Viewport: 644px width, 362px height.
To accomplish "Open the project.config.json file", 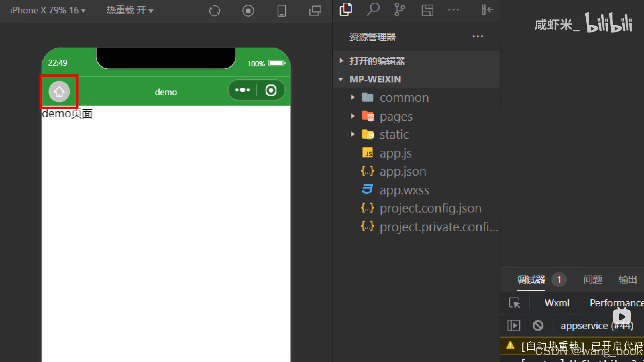I will [x=416, y=208].
